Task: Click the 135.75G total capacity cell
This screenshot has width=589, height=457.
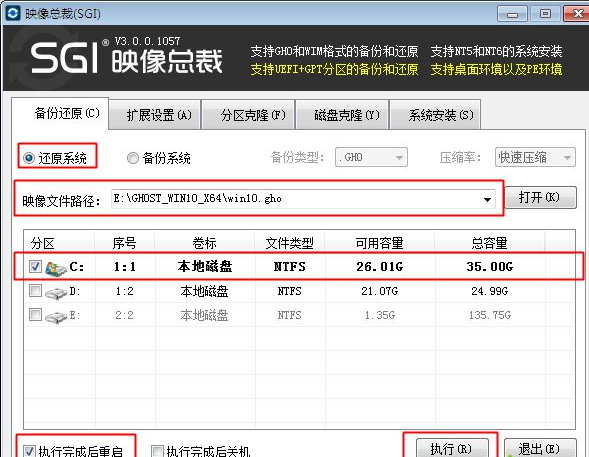Action: [489, 315]
